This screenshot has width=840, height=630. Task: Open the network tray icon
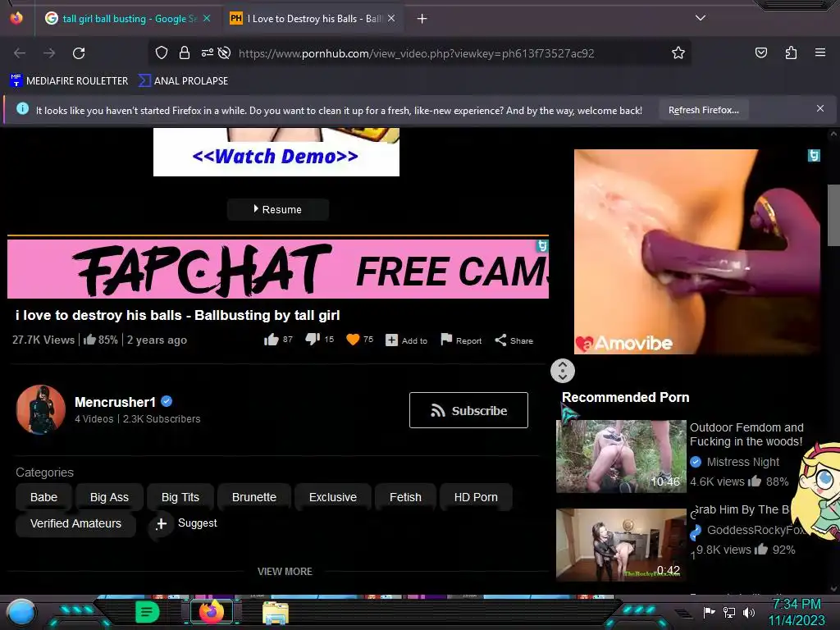[x=729, y=612]
